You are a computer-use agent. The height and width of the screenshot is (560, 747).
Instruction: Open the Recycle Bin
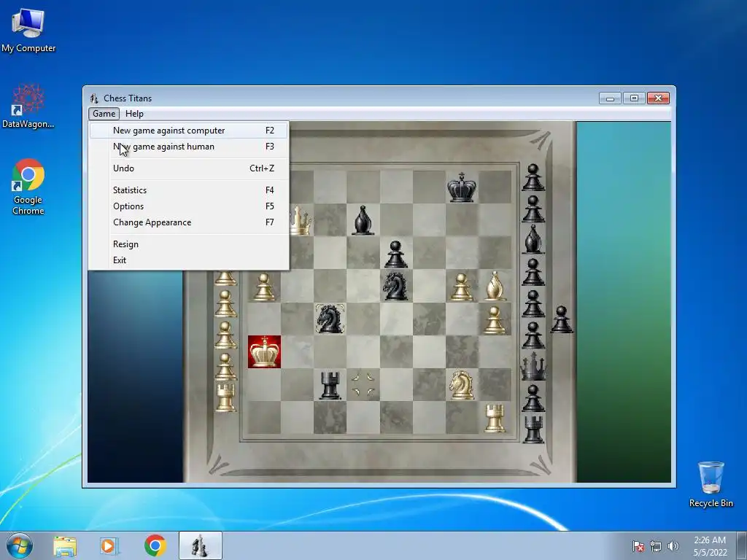tap(711, 484)
